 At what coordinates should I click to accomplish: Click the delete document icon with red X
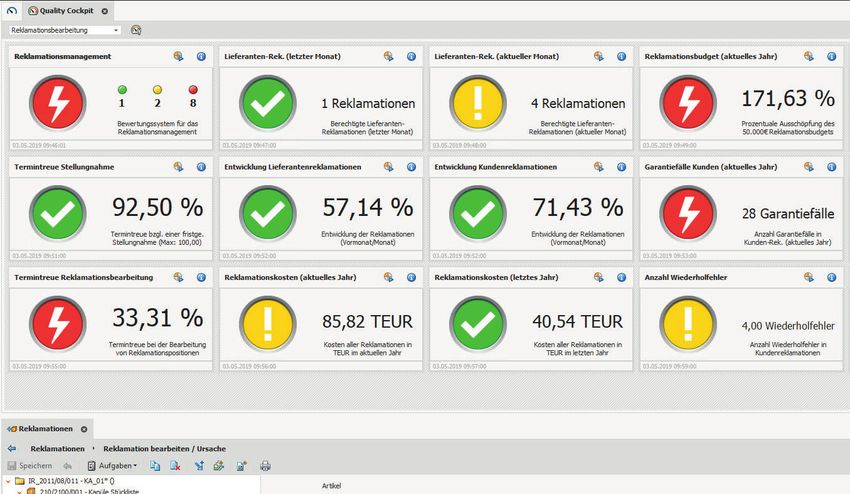point(175,466)
